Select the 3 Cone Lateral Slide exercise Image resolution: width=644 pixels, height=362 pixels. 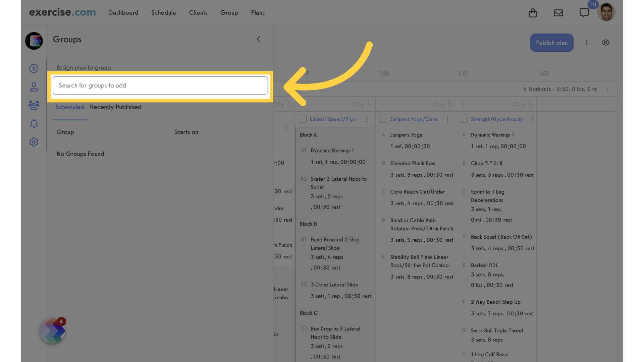[334, 285]
